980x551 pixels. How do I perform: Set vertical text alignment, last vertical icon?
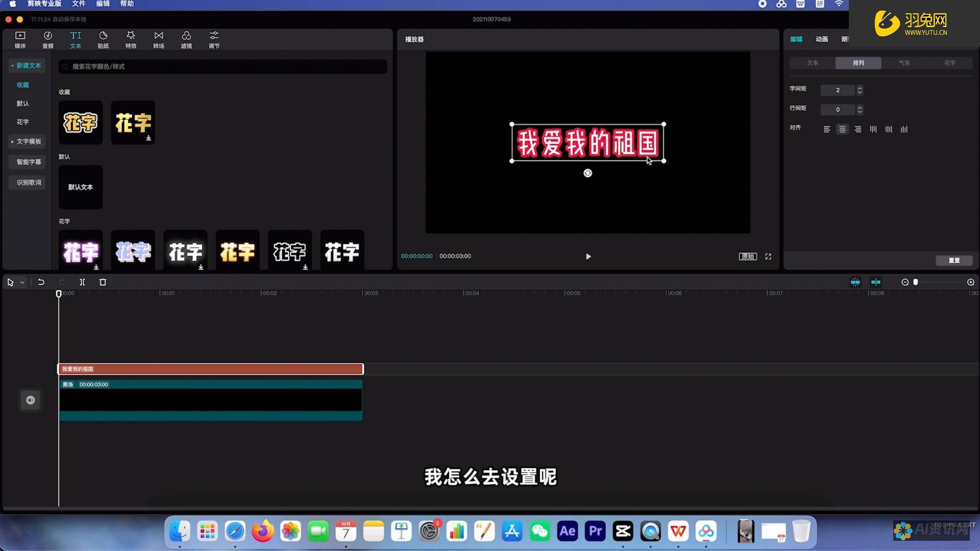point(904,130)
